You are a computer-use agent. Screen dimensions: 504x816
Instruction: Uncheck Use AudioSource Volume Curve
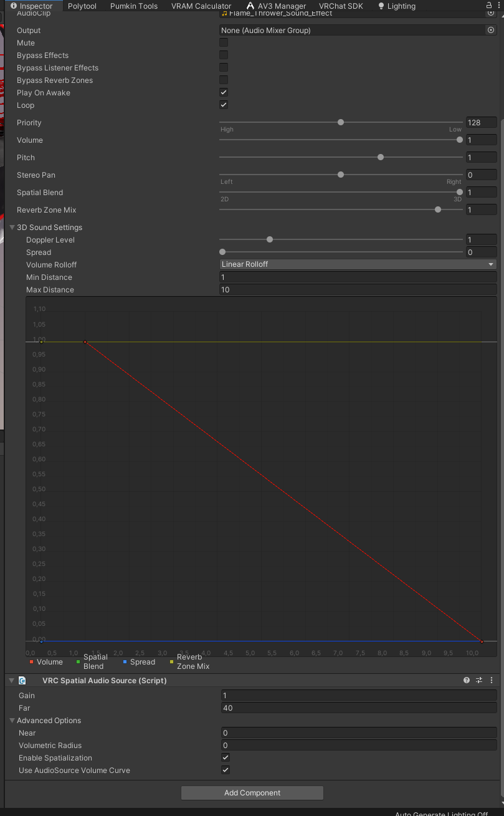pos(226,770)
